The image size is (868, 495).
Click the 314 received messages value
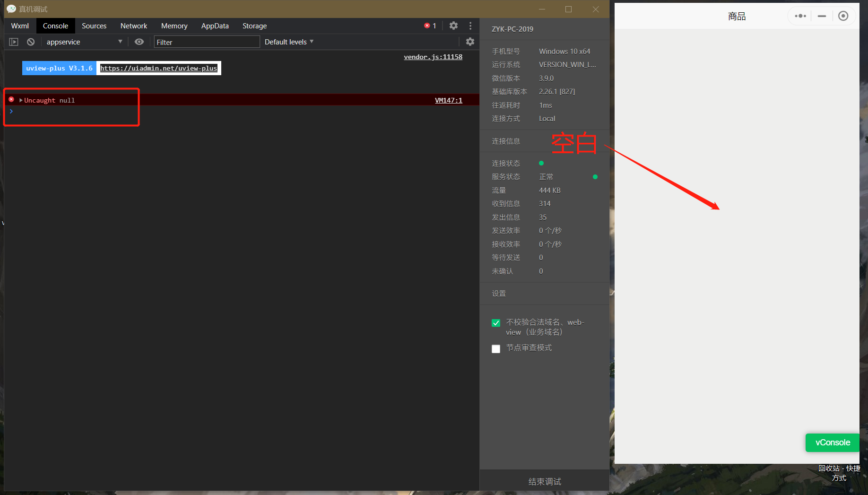[545, 203]
